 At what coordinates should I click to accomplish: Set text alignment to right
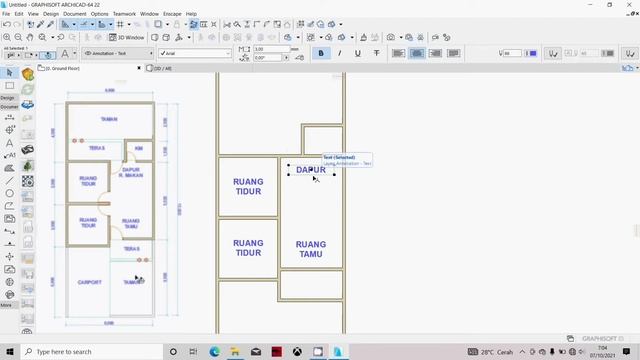(x=435, y=53)
